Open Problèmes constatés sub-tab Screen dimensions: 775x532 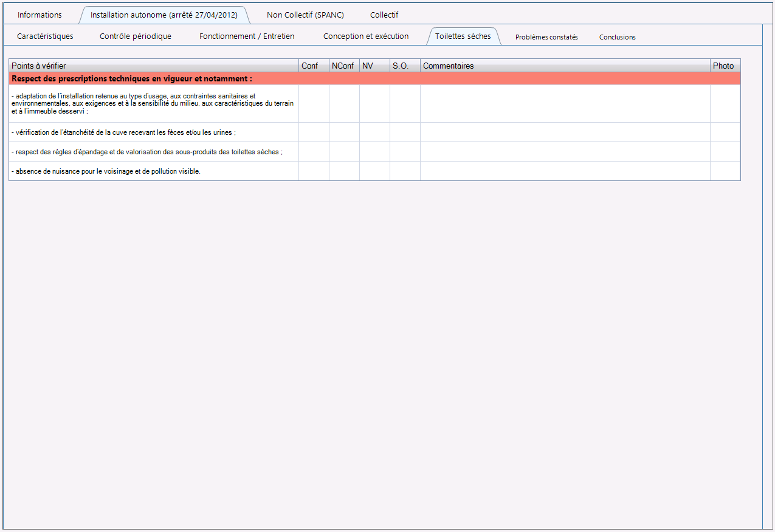click(546, 37)
